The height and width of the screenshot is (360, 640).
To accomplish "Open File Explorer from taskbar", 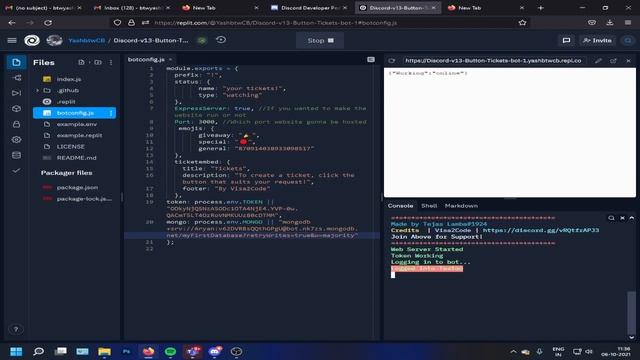I will [104, 351].
